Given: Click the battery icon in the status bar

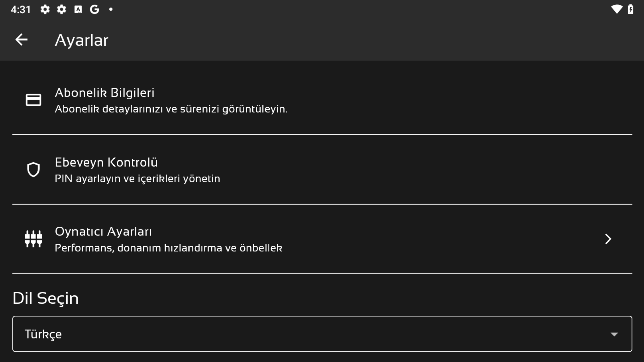Looking at the screenshot, I should coord(631,9).
